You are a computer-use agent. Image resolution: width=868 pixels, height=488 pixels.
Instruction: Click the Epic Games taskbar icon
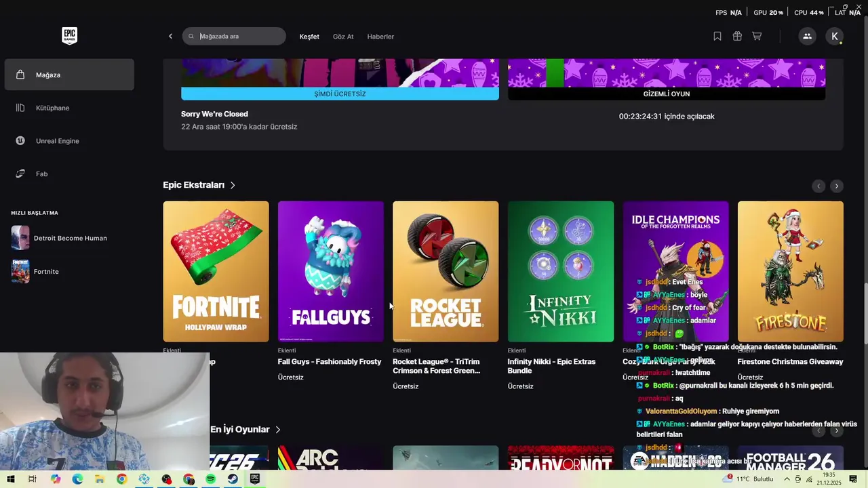tap(255, 479)
